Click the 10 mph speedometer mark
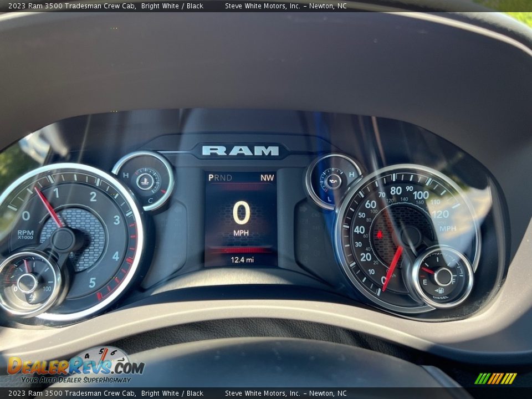The width and height of the screenshot is (532, 399). (371, 272)
